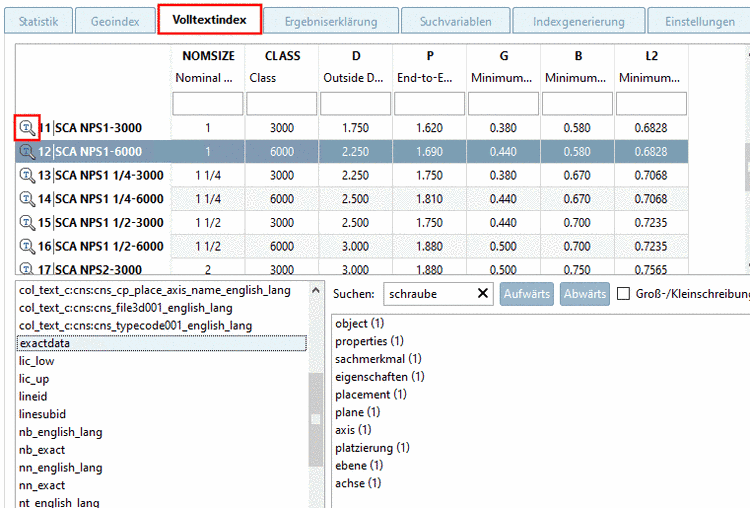Viewport: 750px width, 508px height.
Task: Switch to the Suchvariablen tab
Action: pos(455,22)
